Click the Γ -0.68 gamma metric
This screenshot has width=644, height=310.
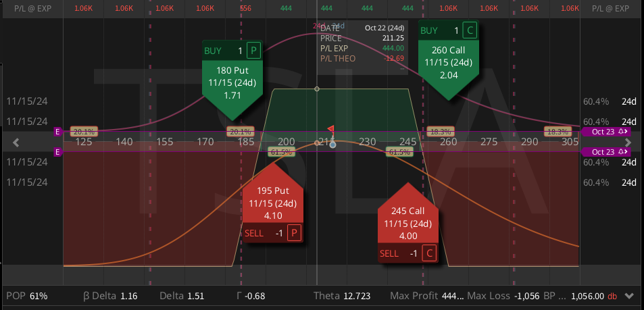coord(251,296)
